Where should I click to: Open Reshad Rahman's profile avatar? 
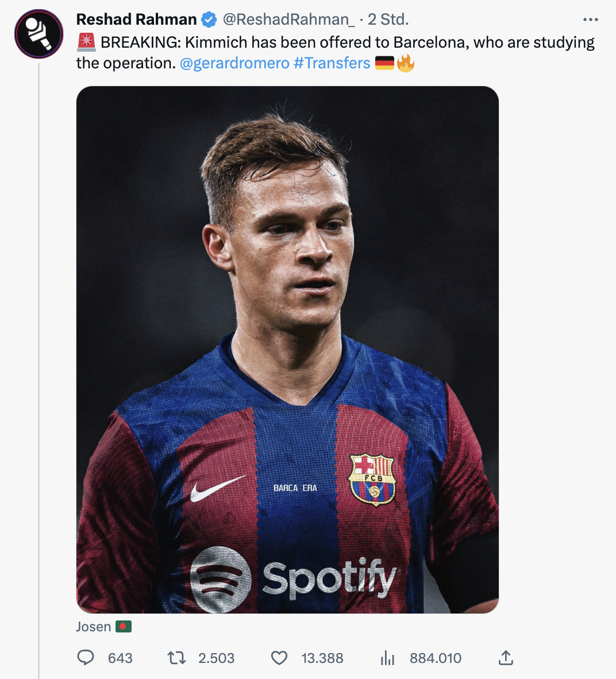tap(39, 34)
